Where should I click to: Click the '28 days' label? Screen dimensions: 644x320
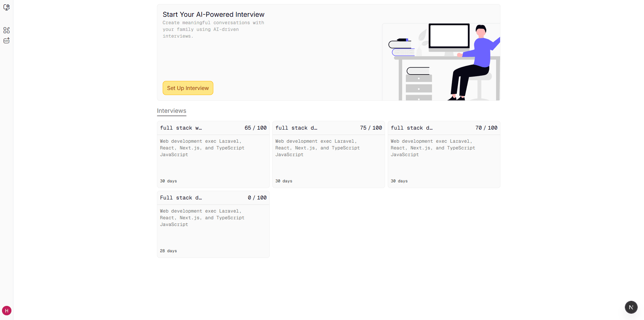[168, 251]
